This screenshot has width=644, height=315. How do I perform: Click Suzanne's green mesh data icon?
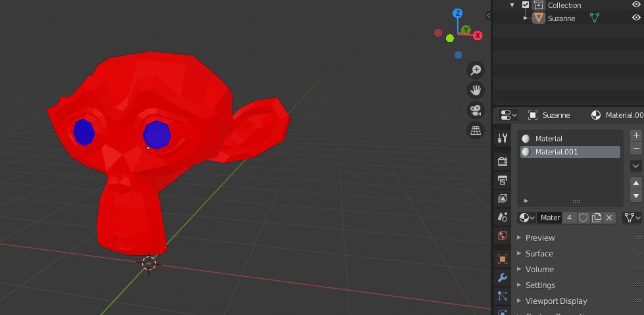(594, 18)
